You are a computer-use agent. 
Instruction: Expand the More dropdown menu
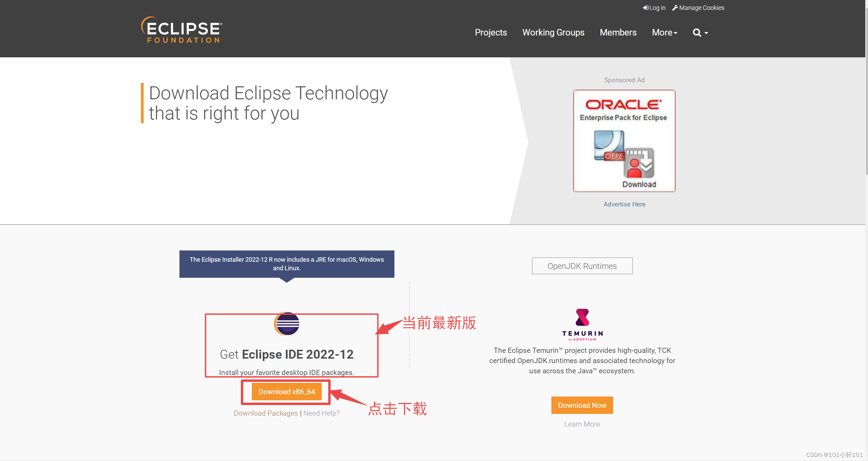pos(664,33)
